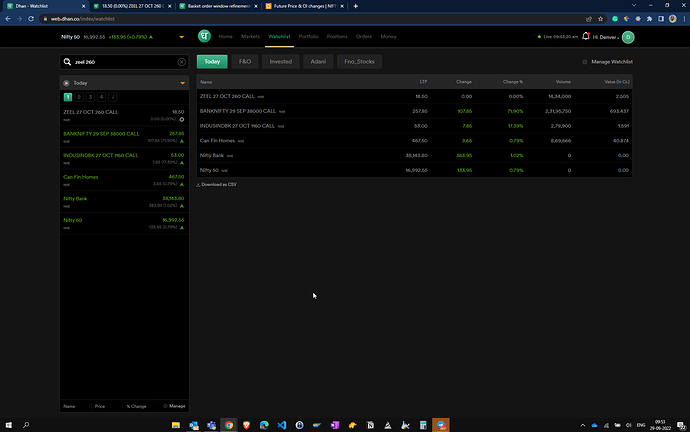Viewport: 690px width, 432px height.
Task: Open OneNote from the taskbar
Action: point(335,425)
